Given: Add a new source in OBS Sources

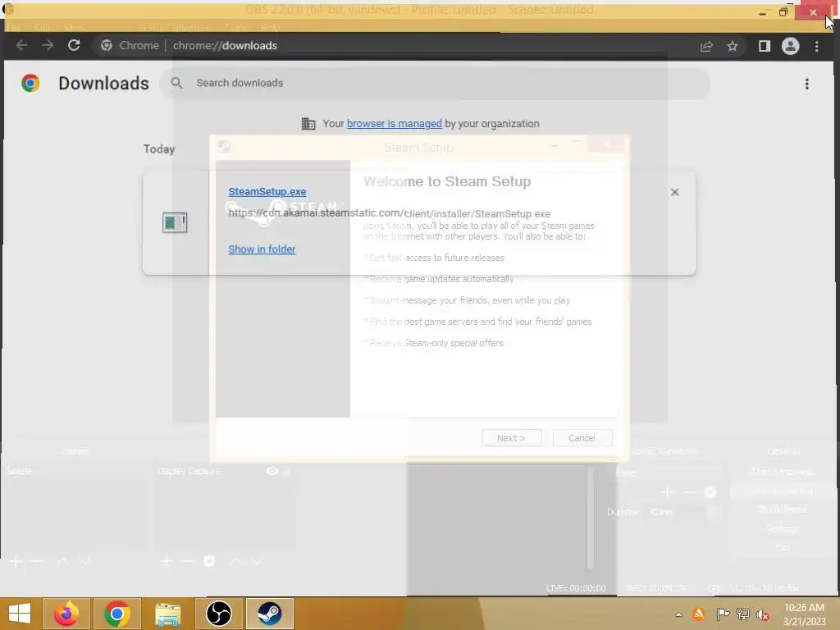Looking at the screenshot, I should (x=166, y=561).
